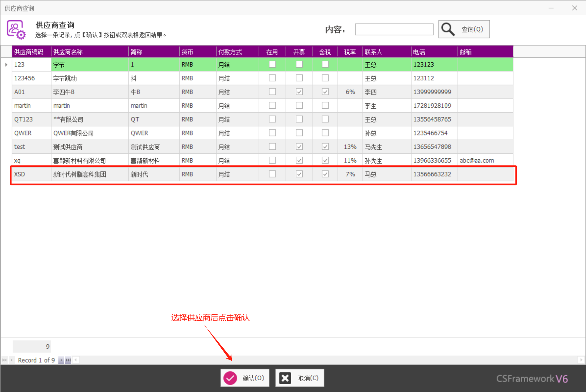Click row indicator arrow for record 123
This screenshot has width=586, height=392.
pos(6,65)
